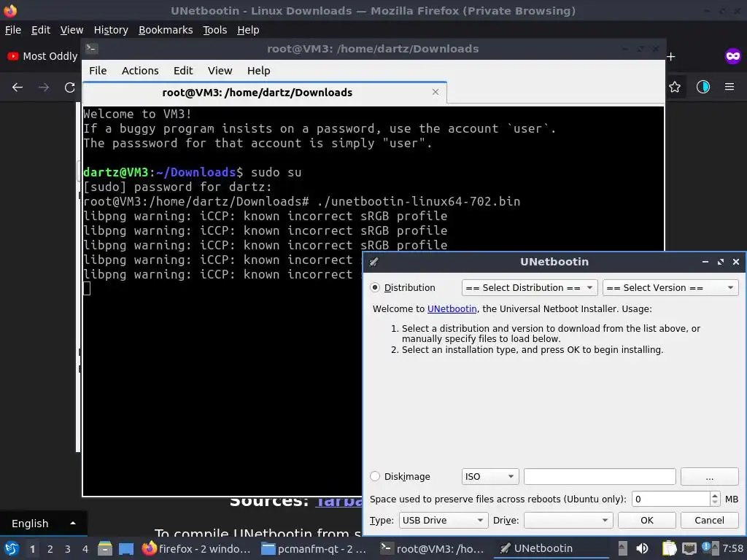
Task: Open Firefox History menu
Action: click(x=111, y=30)
